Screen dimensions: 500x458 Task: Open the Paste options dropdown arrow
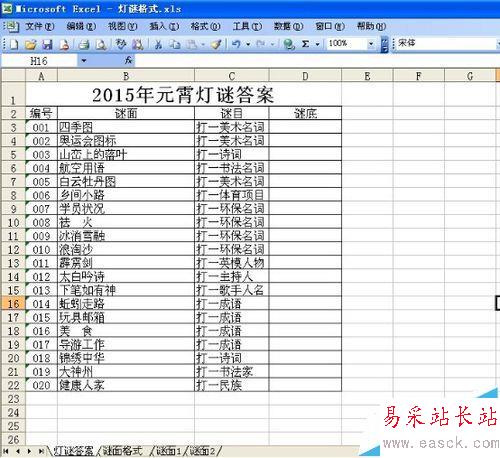pyautogui.click(x=203, y=44)
